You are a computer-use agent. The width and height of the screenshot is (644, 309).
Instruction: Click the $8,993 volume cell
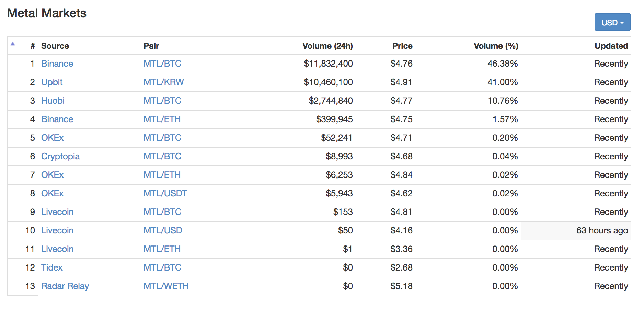pos(339,156)
